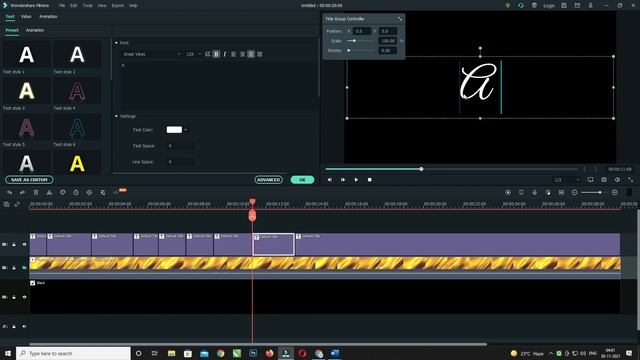
Task: Redo the action in timeline toolbar
Action: coord(22,192)
